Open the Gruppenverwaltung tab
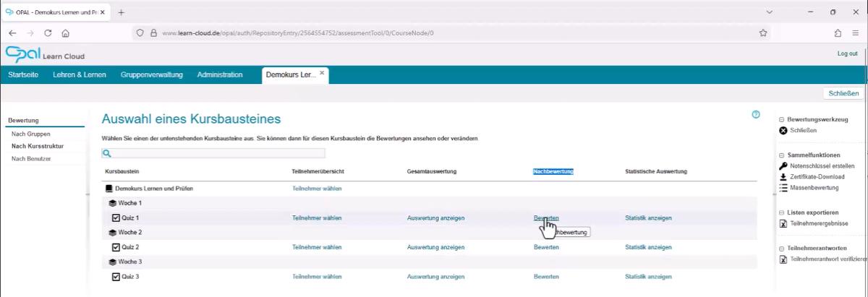Viewport: 868px width, 297px height. coord(152,75)
